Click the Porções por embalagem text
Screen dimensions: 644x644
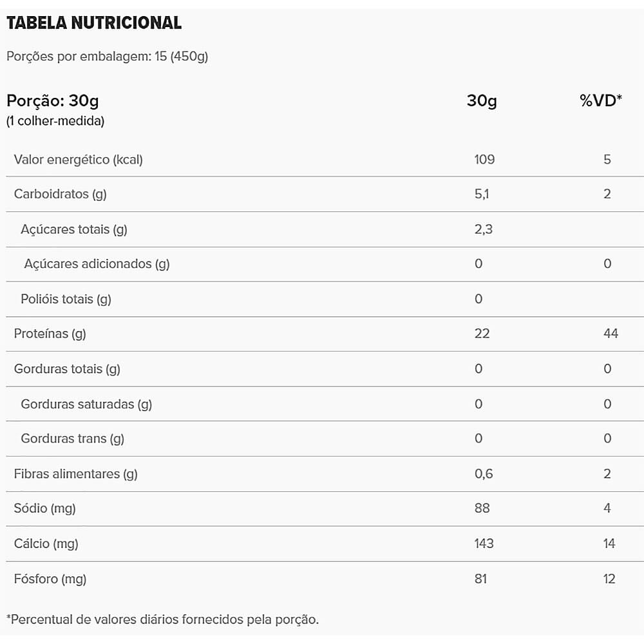point(107,56)
